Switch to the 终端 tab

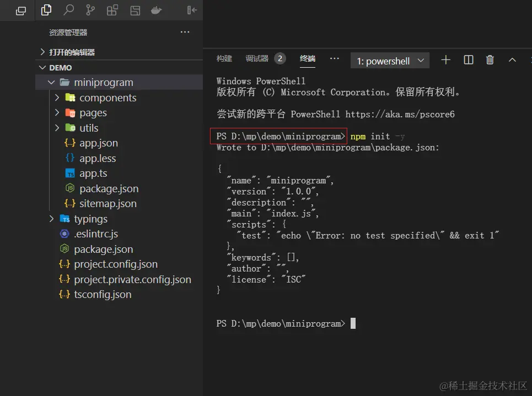pyautogui.click(x=308, y=58)
